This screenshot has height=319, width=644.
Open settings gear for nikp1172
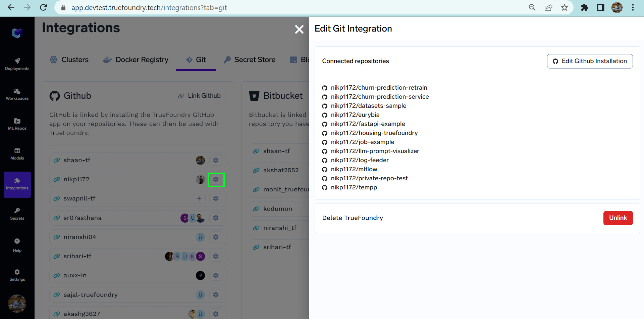tap(216, 180)
